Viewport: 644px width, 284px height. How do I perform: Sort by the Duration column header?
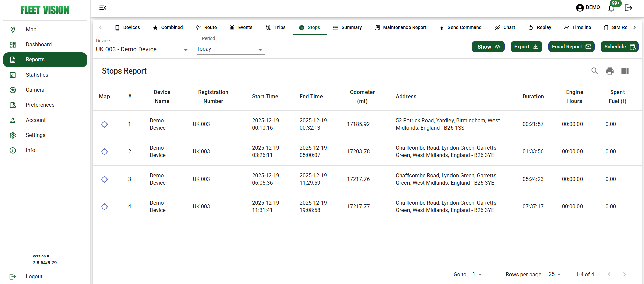tap(533, 96)
